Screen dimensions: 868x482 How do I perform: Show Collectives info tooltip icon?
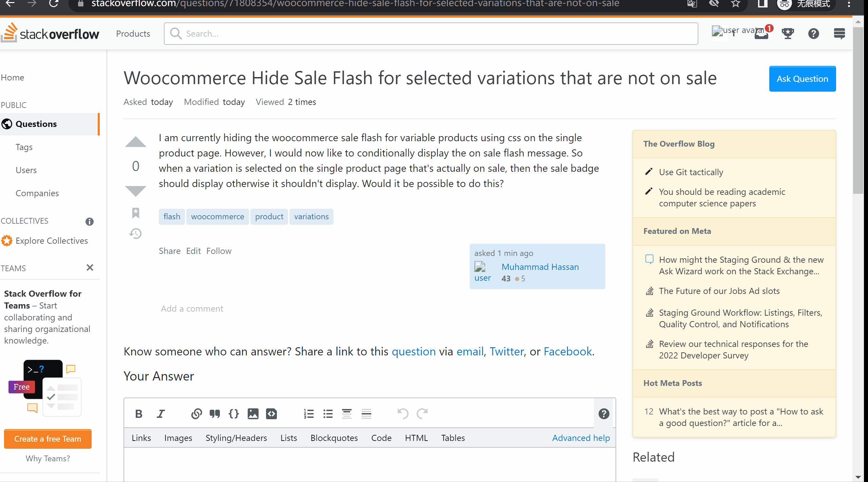click(x=89, y=221)
